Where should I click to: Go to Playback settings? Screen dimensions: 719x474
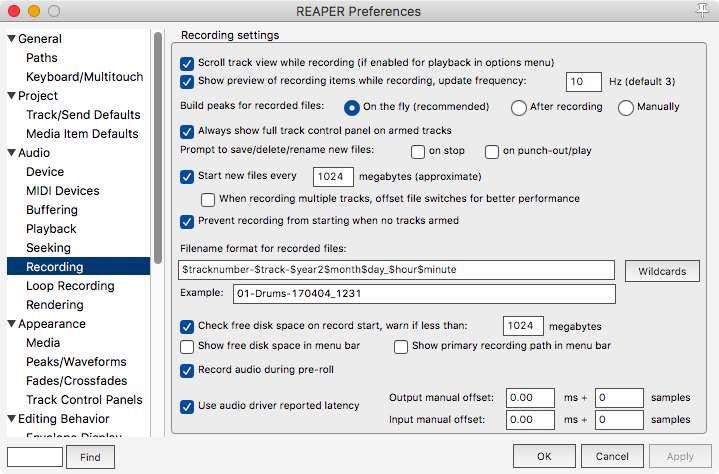[51, 229]
